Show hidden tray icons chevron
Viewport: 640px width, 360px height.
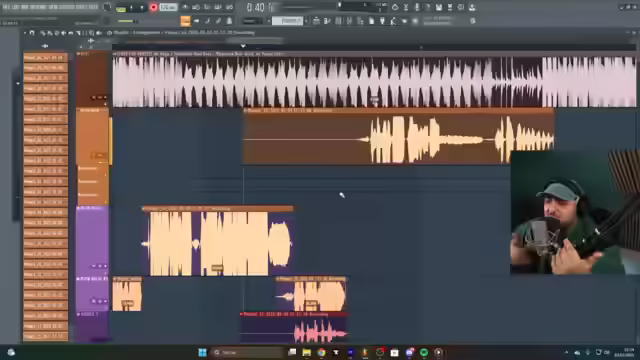567,352
